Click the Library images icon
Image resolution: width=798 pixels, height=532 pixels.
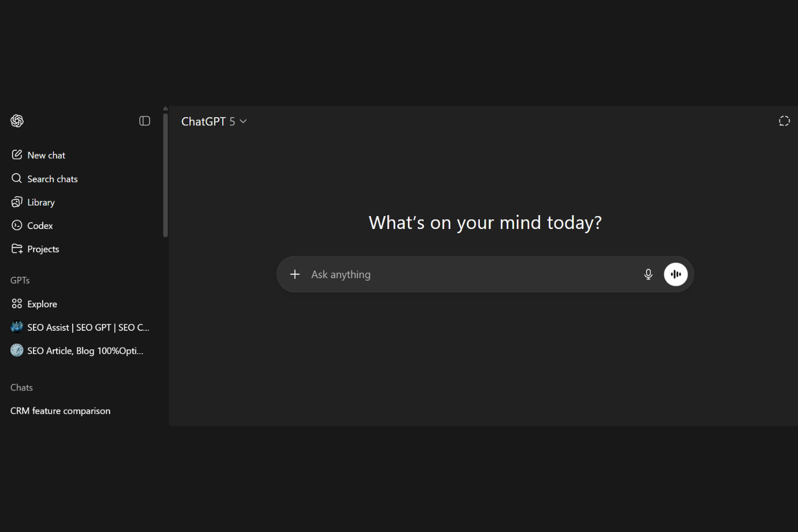17,202
